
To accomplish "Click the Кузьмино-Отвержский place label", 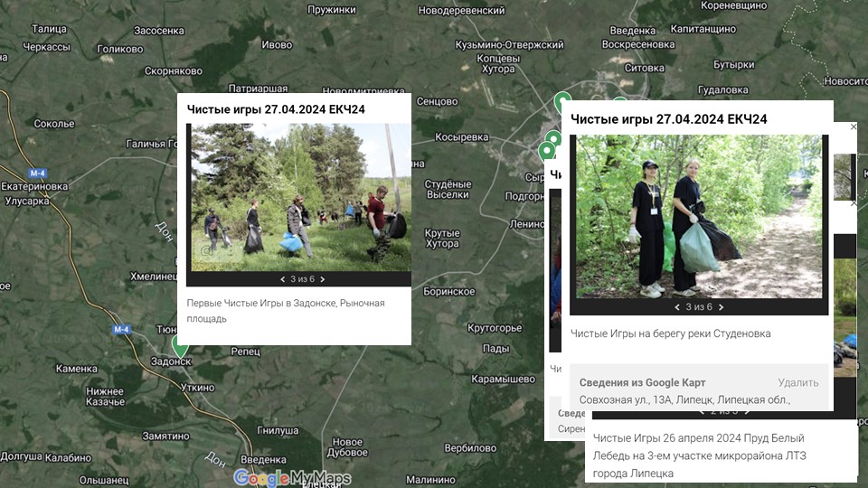I will pyautogui.click(x=509, y=45).
